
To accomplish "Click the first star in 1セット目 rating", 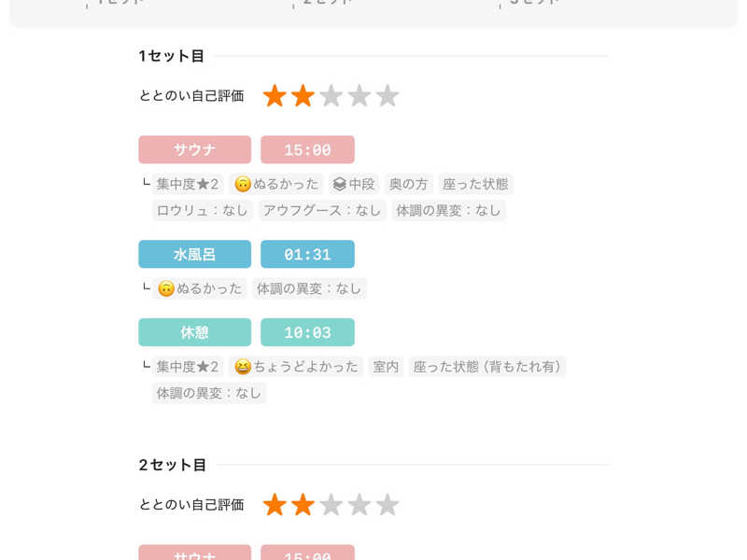I will click(x=275, y=96).
